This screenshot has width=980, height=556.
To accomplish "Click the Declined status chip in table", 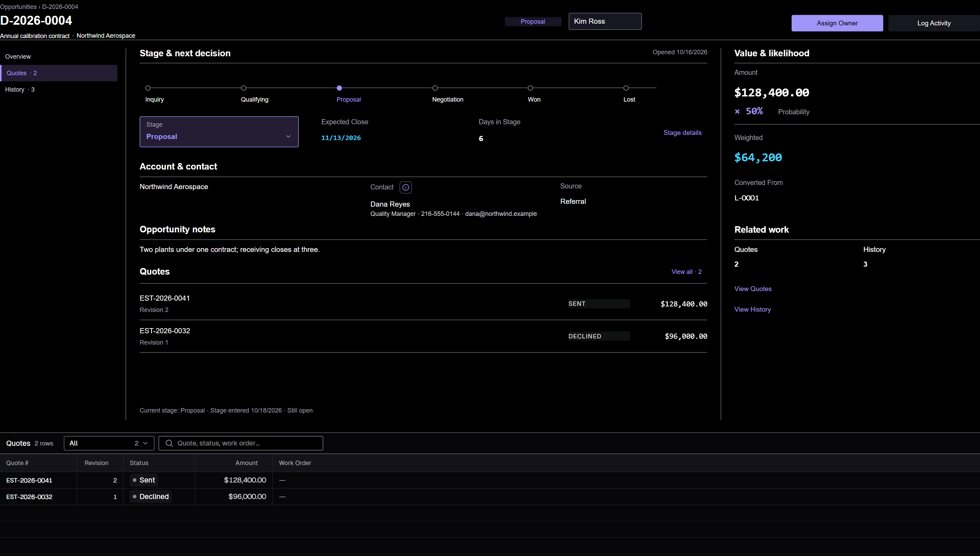I will click(x=150, y=496).
